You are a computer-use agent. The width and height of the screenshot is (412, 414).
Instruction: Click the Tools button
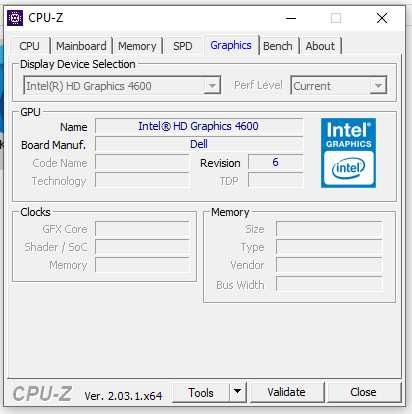point(201,392)
